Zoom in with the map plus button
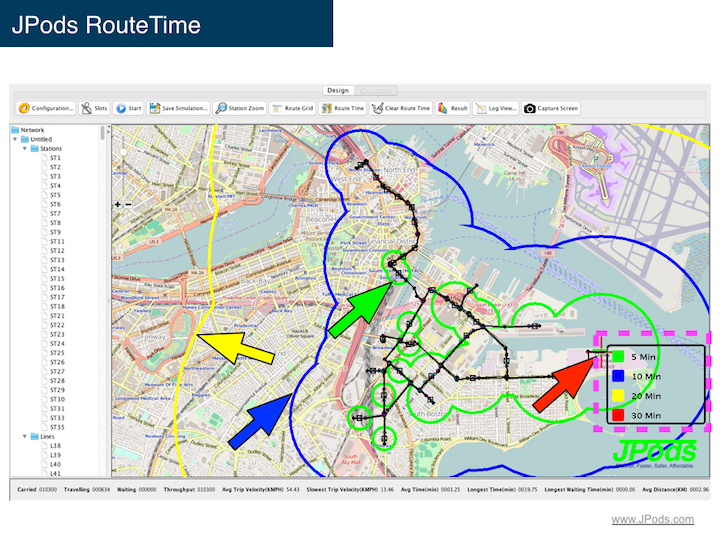The image size is (720, 540). pyautogui.click(x=117, y=204)
